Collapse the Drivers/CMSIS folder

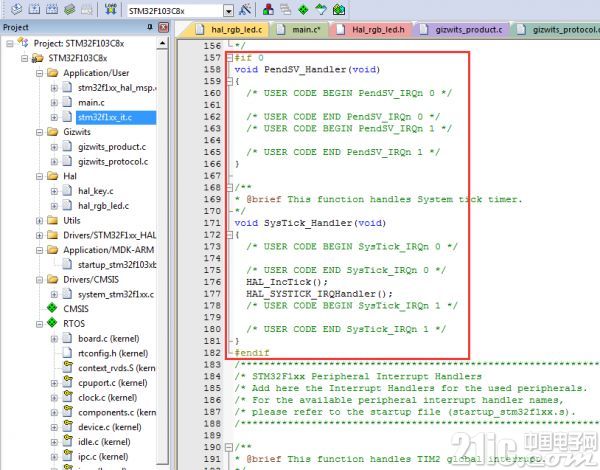coord(39,280)
